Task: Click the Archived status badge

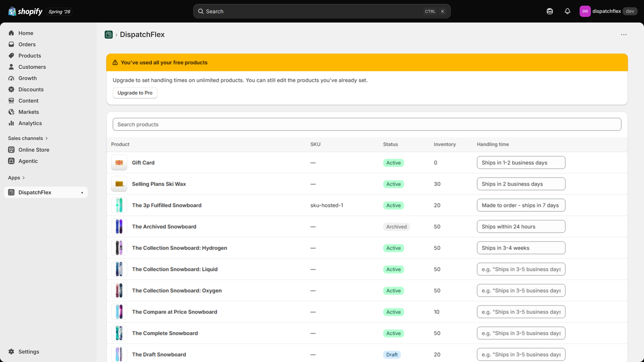Action: [x=396, y=226]
